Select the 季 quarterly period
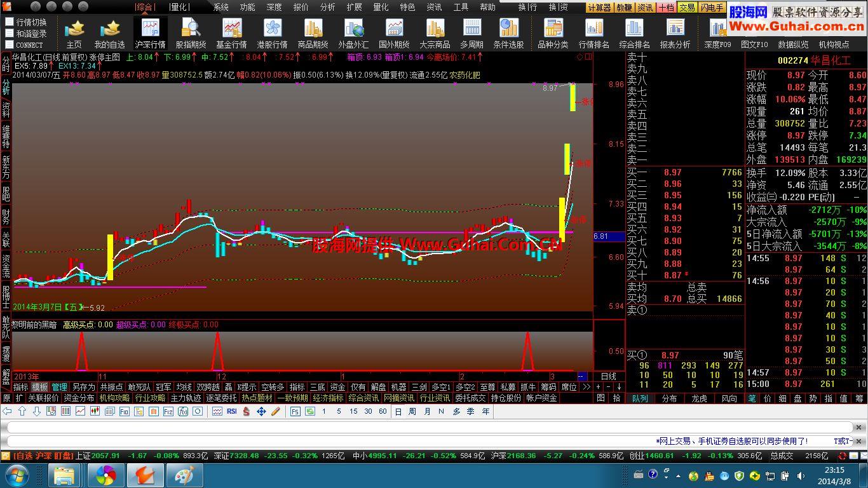This screenshot has width=868, height=488. [471, 412]
